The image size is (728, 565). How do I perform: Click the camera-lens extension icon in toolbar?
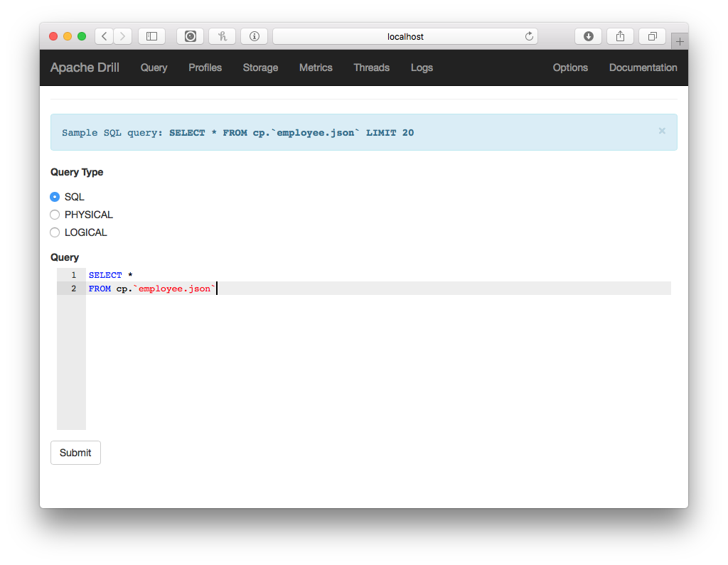coord(191,36)
